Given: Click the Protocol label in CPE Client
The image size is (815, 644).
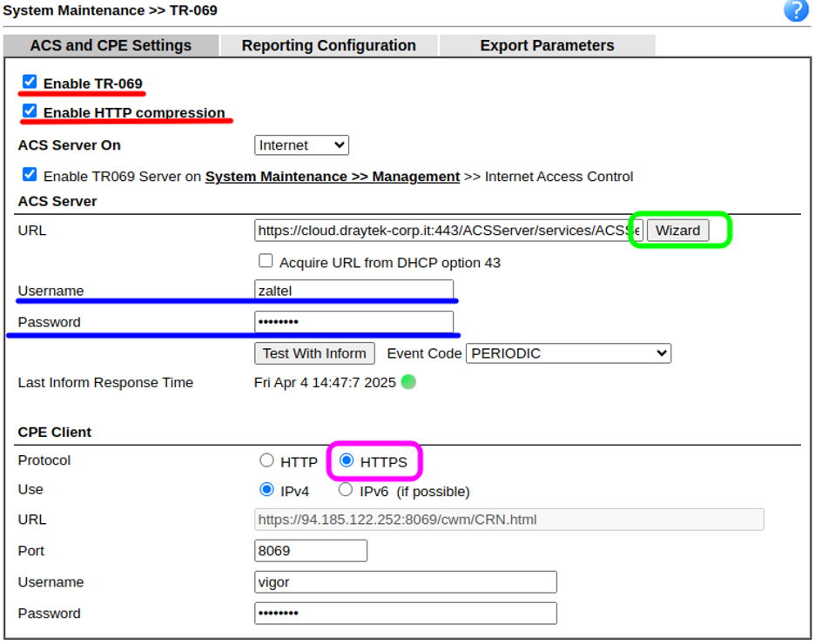Looking at the screenshot, I should click(x=44, y=460).
